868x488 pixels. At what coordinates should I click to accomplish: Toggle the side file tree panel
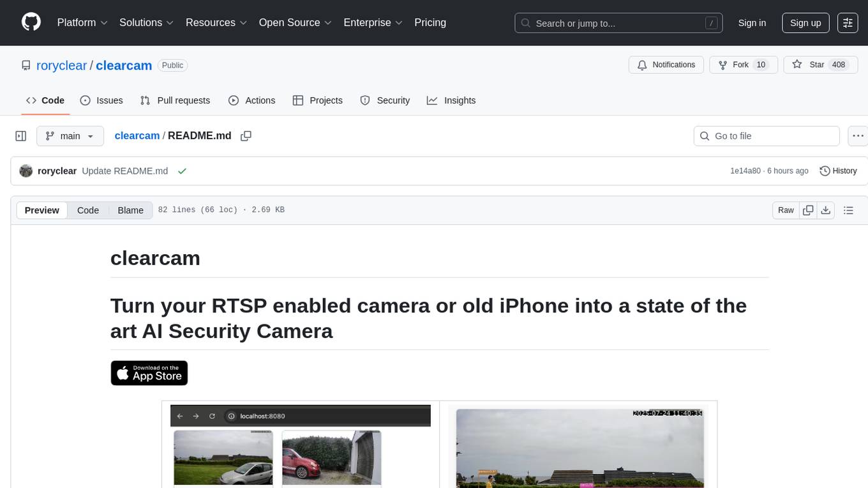coord(21,136)
